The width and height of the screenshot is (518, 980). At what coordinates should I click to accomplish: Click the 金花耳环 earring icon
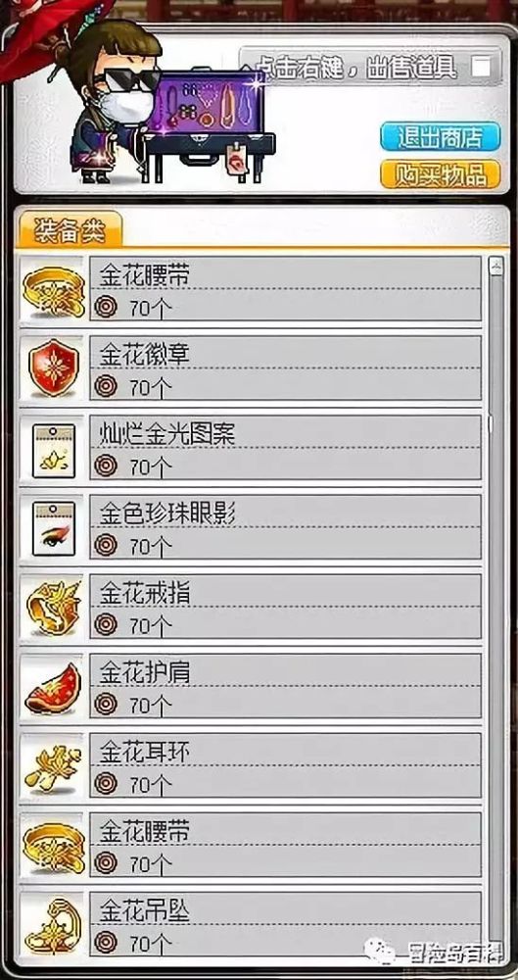click(x=53, y=767)
